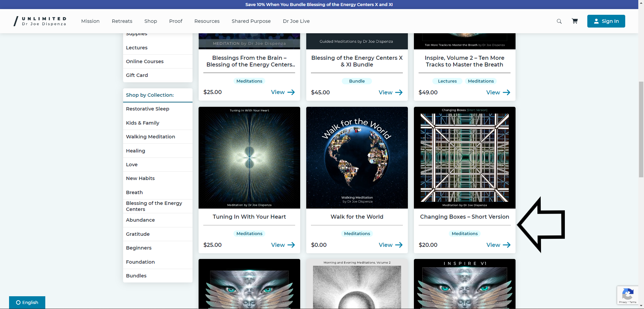This screenshot has width=644, height=309.
Task: Click the Unlimited Dr Joe Dispenza logo
Action: click(40, 21)
